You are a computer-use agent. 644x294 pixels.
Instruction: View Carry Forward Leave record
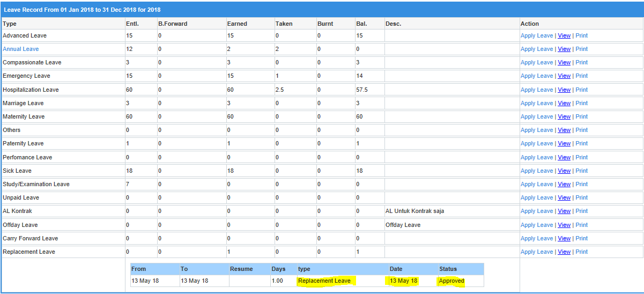[564, 238]
